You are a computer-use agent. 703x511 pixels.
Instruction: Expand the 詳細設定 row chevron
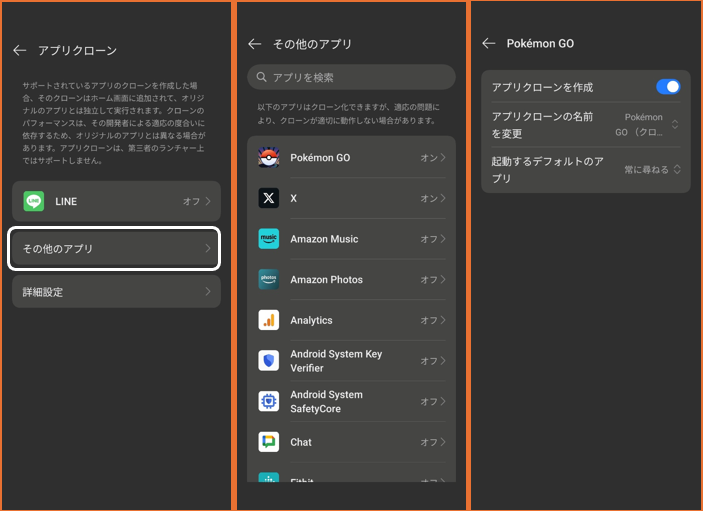pos(208,292)
